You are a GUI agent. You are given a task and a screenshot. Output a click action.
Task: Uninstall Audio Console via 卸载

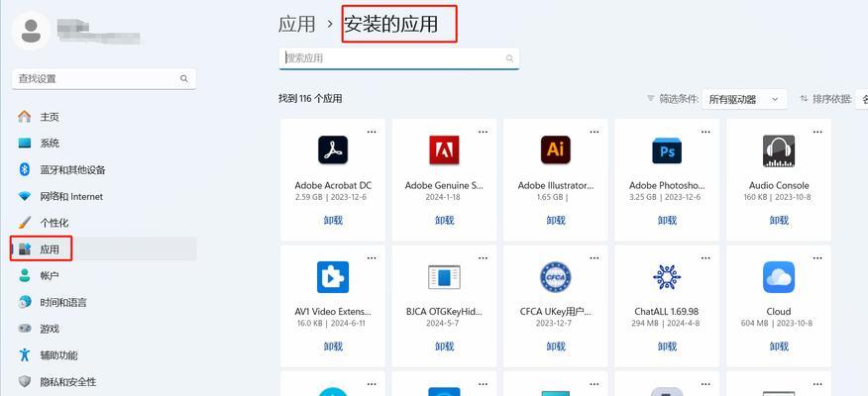click(x=778, y=220)
